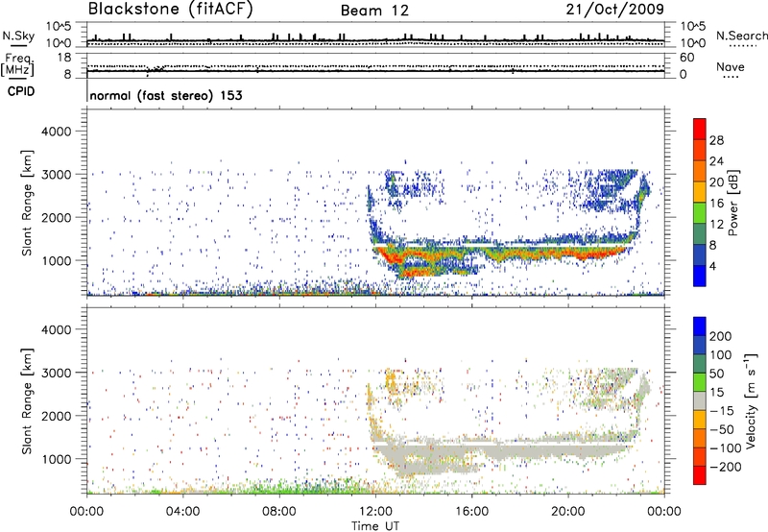Select the 3000 tick on the power panel
Viewport: 768px width, 532px height.
[x=56, y=175]
